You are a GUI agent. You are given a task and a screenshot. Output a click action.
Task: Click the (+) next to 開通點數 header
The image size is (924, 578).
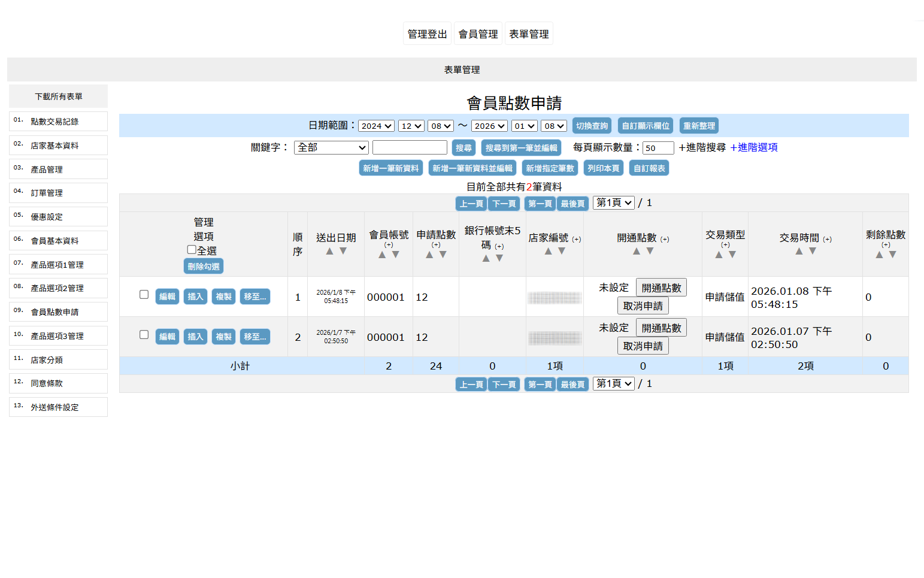pyautogui.click(x=665, y=239)
